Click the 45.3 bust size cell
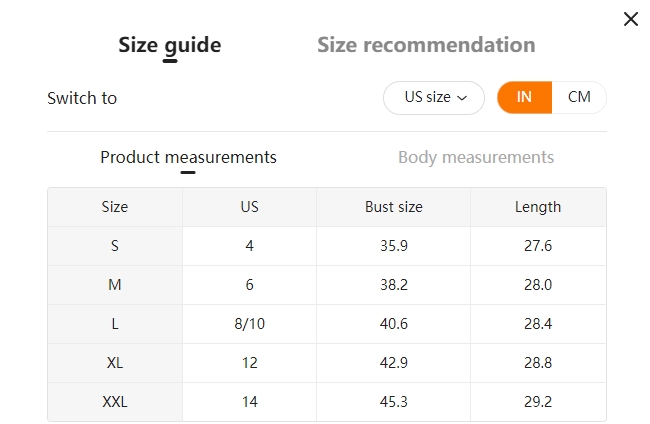This screenshot has height=424, width=650. pyautogui.click(x=393, y=402)
